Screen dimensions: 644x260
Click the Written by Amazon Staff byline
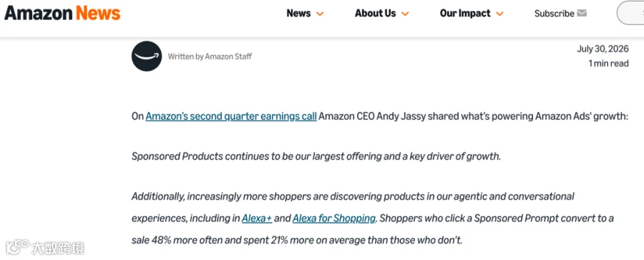coord(210,57)
